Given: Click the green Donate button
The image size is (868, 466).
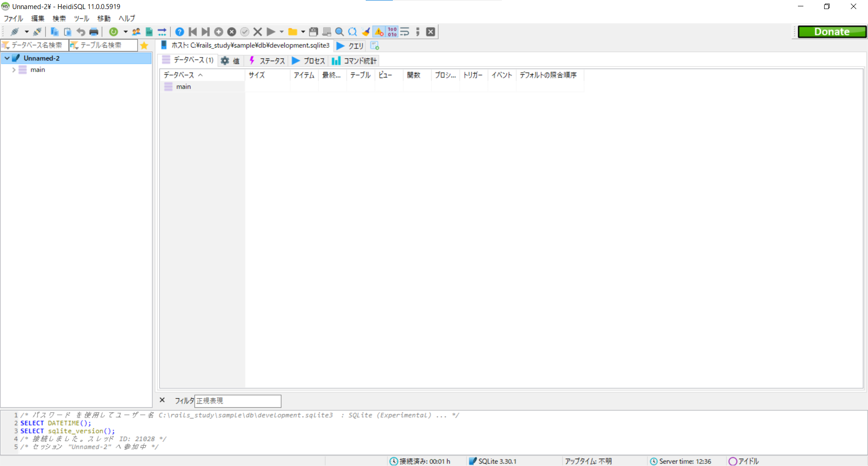Looking at the screenshot, I should [x=831, y=32].
